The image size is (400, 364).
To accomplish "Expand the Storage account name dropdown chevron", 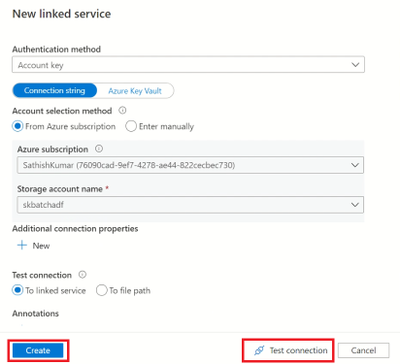I will point(355,205).
